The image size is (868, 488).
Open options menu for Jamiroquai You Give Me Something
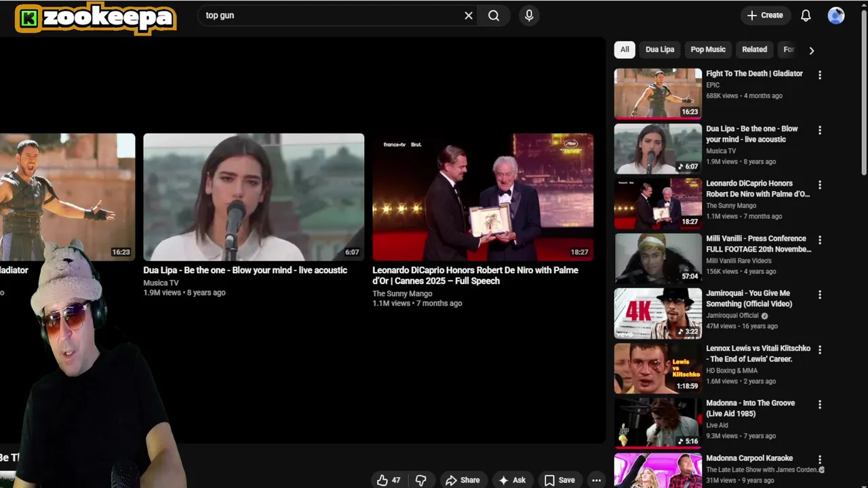[x=820, y=295]
